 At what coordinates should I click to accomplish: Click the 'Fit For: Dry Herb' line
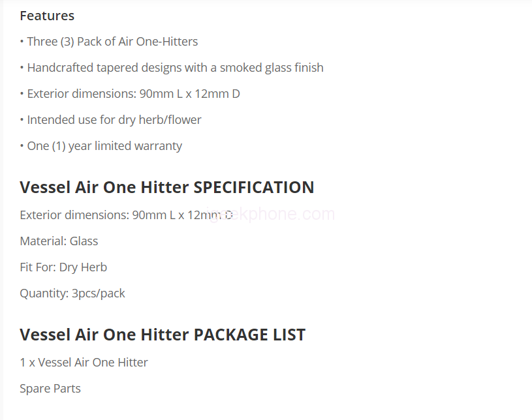pos(63,267)
